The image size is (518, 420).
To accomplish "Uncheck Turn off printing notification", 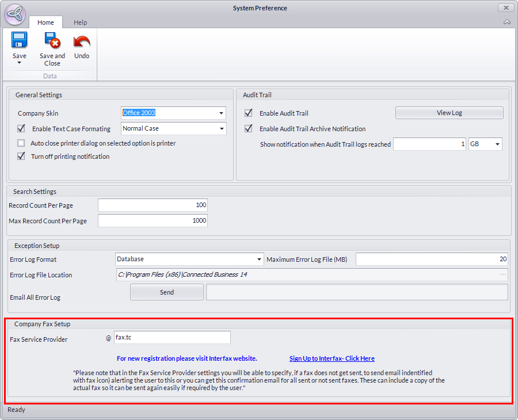I will [x=21, y=156].
